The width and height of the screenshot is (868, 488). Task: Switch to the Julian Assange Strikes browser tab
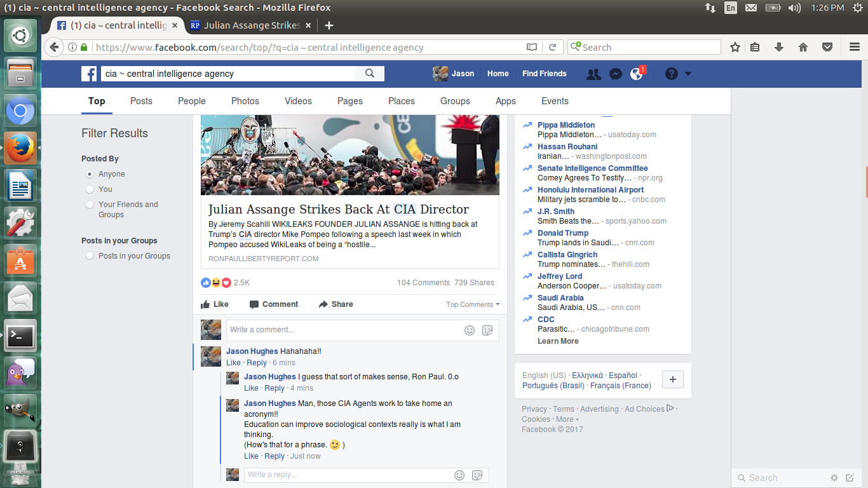click(251, 25)
